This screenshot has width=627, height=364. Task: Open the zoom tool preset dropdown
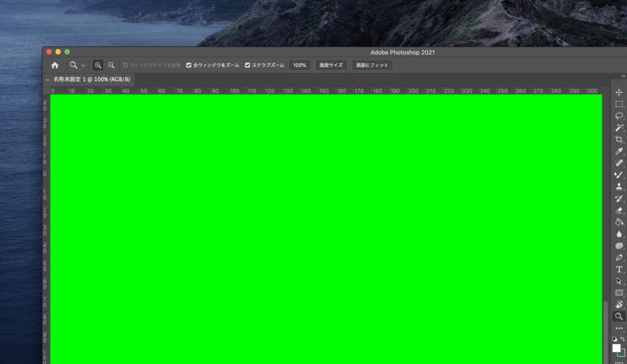(83, 65)
